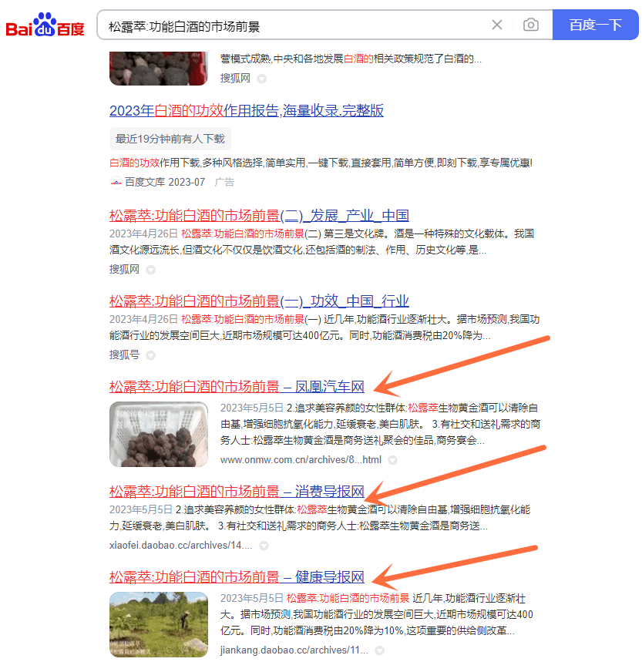This screenshot has width=642, height=672.
Task: Click the Baidu logo
Action: tap(45, 25)
